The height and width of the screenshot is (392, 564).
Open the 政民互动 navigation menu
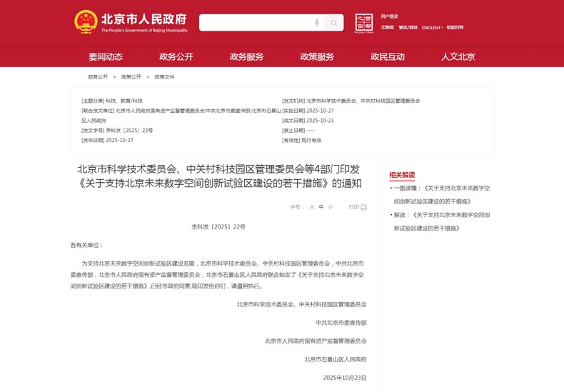[x=388, y=57]
